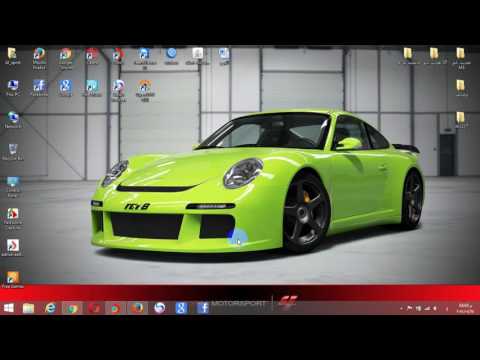Screen dimensions: 480x360
Task: Open File Explorer from the taskbar
Action: click(28, 308)
